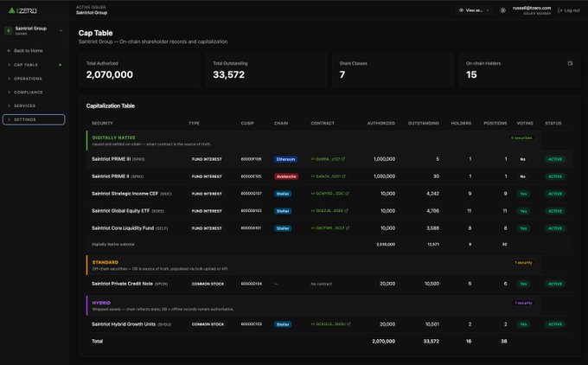Expand the Operations sidebar section chevron
The image size is (588, 365).
9,79
